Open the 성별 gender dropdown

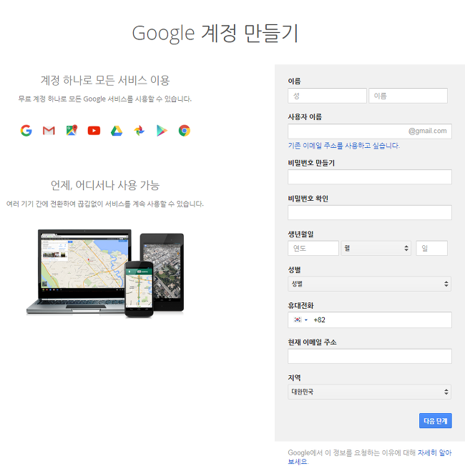pyautogui.click(x=369, y=284)
